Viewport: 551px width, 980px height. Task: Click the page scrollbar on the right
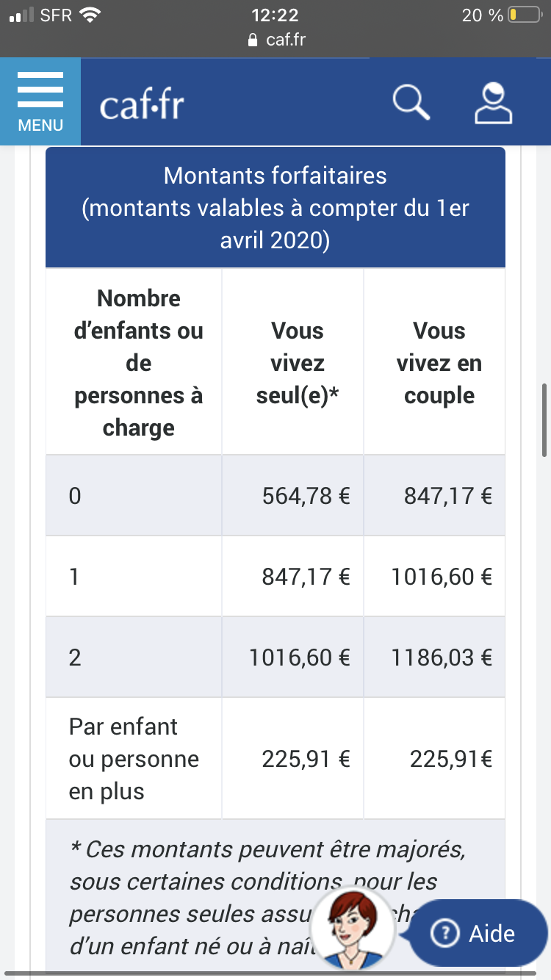tap(544, 419)
